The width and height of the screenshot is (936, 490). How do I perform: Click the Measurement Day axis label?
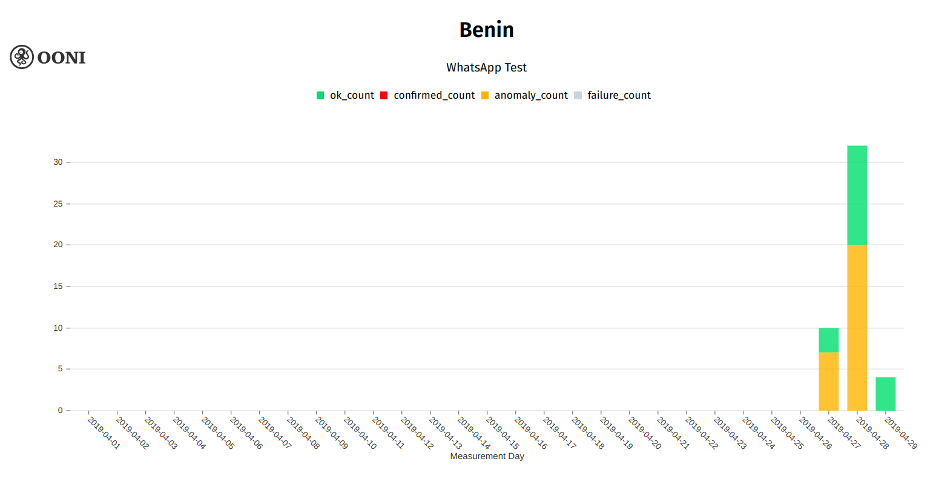(x=487, y=456)
